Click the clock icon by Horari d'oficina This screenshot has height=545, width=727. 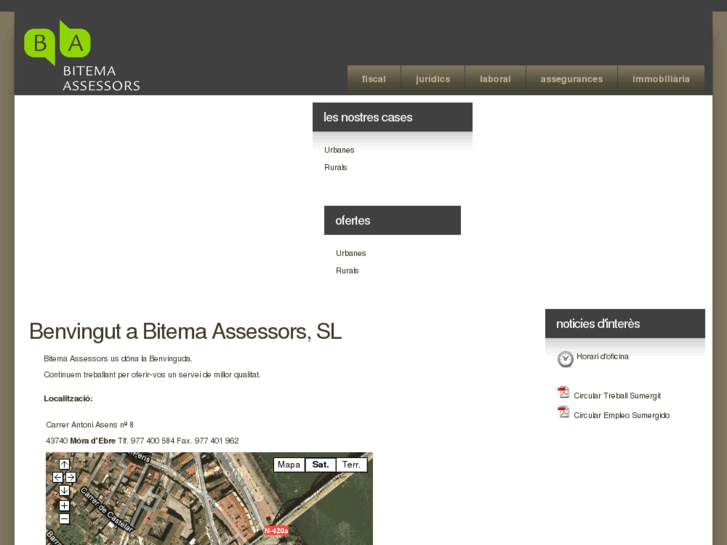point(565,359)
